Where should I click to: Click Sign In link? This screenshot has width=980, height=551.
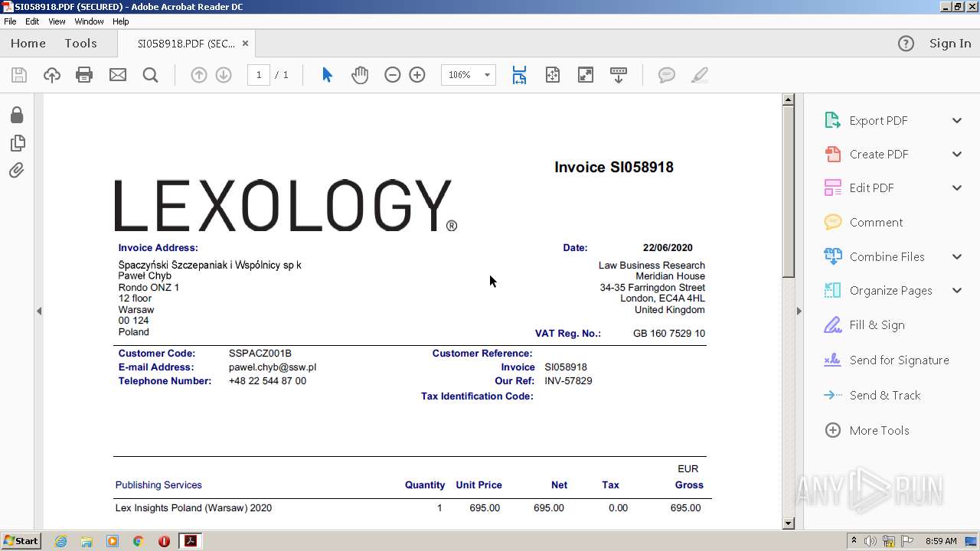point(950,43)
